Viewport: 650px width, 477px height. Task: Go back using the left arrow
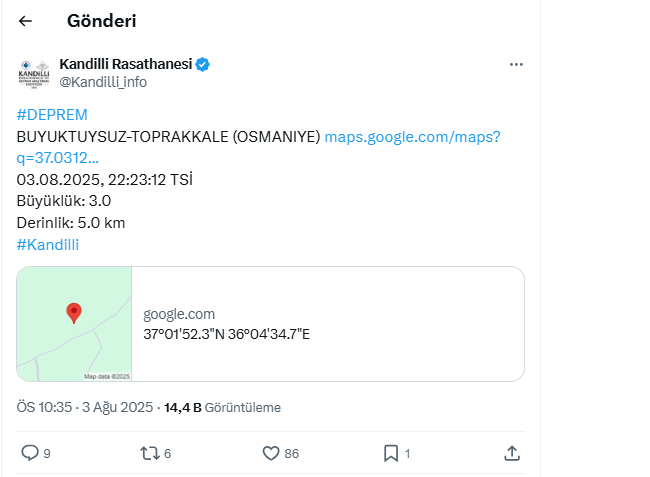point(25,21)
